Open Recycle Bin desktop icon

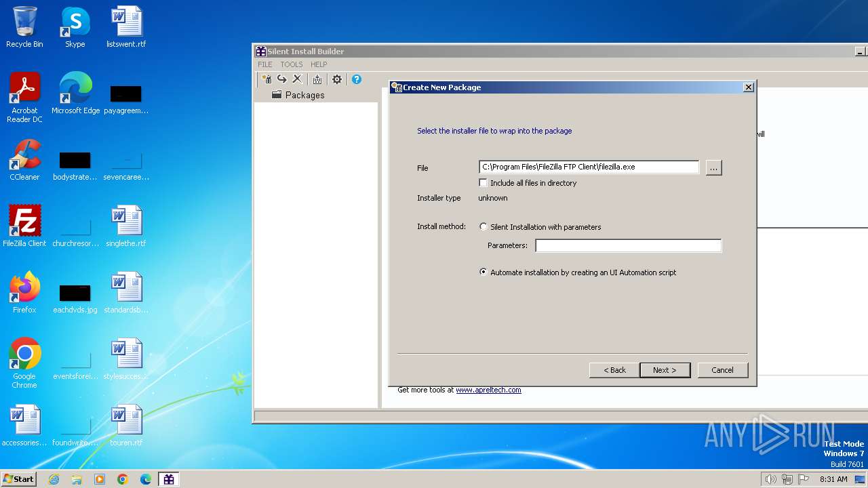coord(24,27)
